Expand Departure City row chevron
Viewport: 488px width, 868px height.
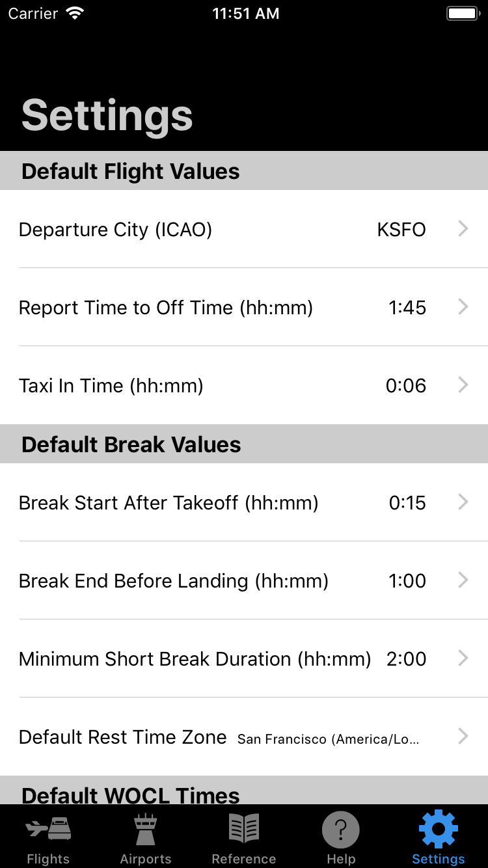pos(463,228)
